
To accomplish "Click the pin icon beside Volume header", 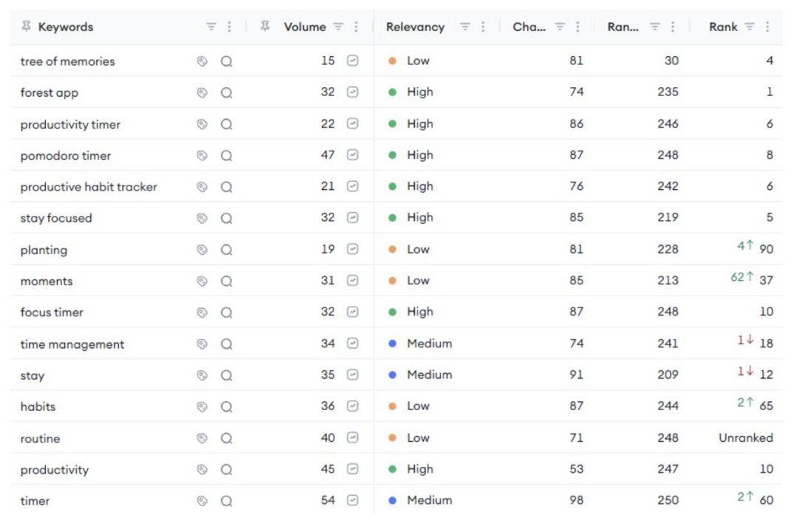I will (265, 26).
